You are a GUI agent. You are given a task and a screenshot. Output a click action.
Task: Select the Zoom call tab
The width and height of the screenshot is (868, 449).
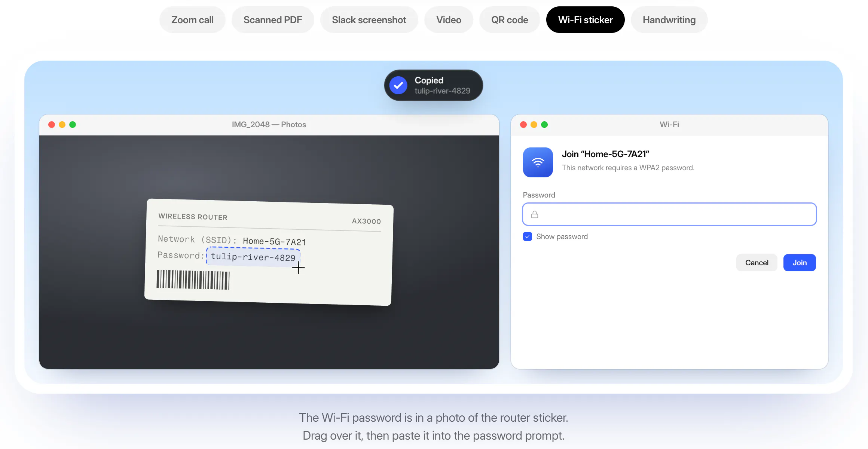(192, 20)
